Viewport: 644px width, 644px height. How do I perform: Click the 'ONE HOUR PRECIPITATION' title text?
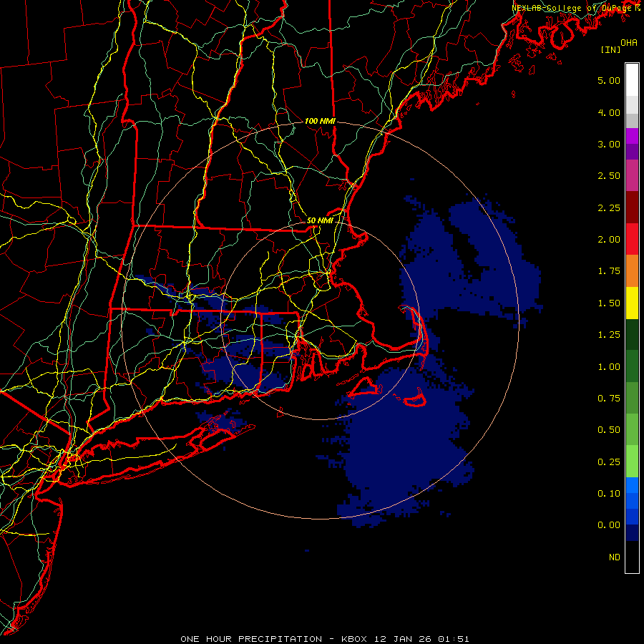click(x=251, y=639)
